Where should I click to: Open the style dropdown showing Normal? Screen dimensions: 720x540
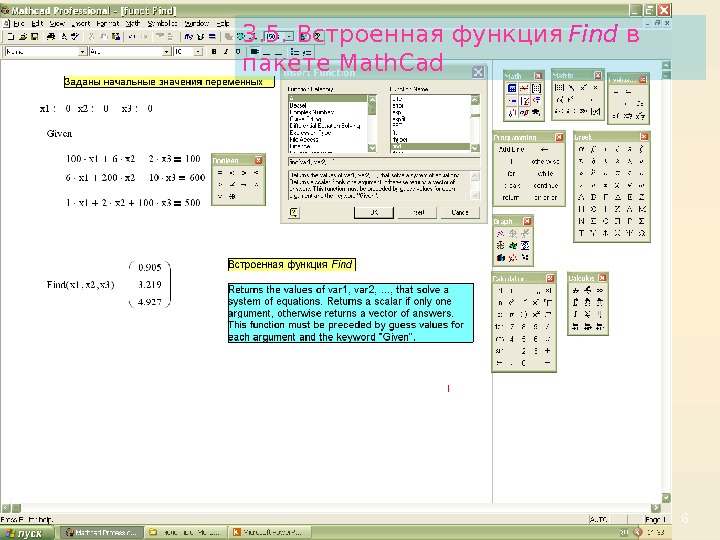pos(82,52)
